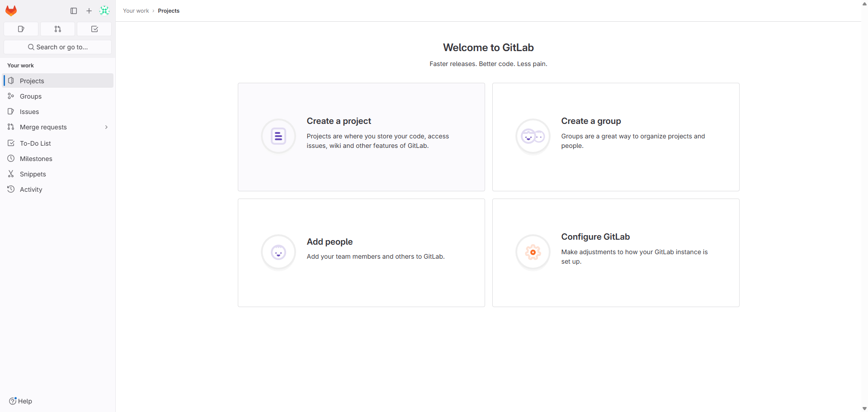Click the Your work breadcrumb link
This screenshot has height=412, width=868.
point(136,10)
